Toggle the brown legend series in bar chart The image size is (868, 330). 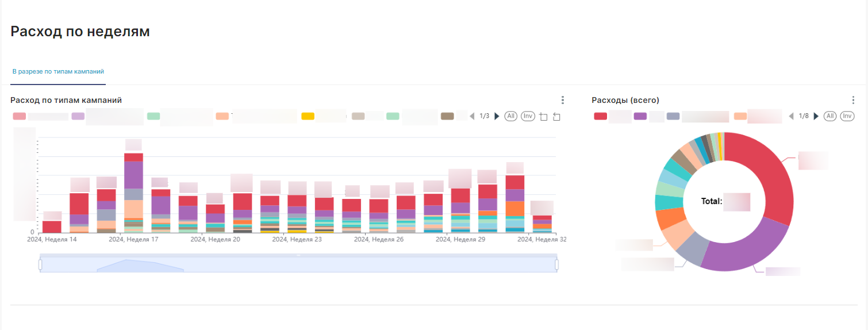tap(448, 116)
